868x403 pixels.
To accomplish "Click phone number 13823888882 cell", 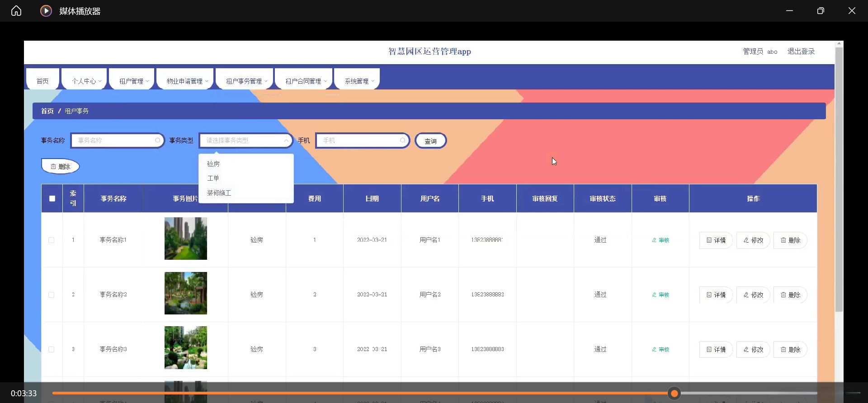I will (x=487, y=295).
